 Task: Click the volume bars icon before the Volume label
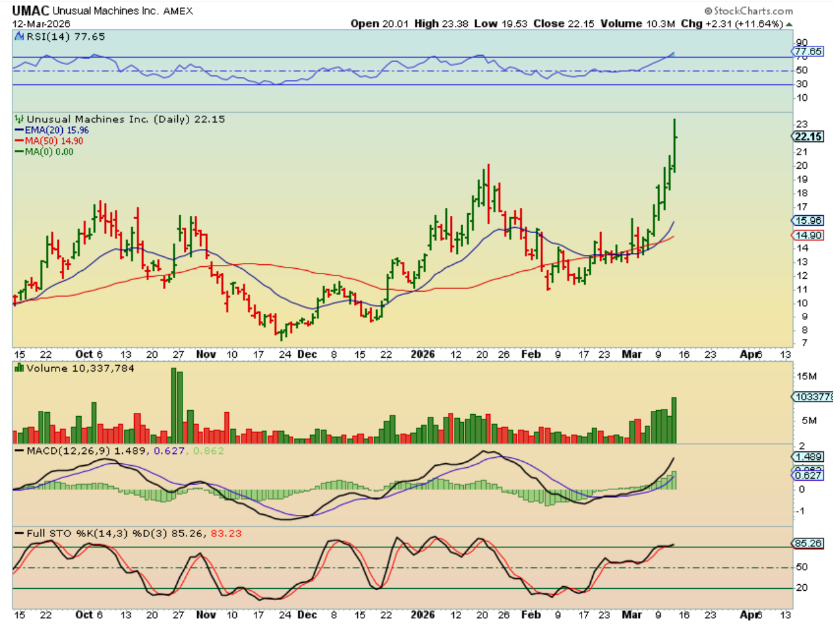pos(19,368)
